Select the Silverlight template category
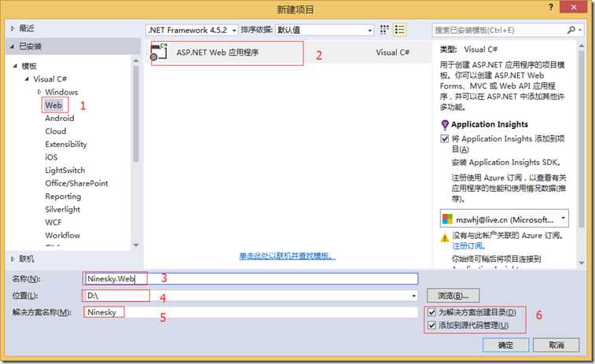Viewport: 595px width, 364px height. (63, 209)
